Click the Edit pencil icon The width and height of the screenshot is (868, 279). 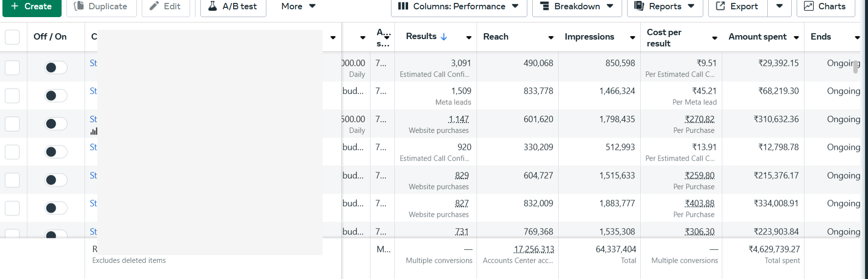[154, 6]
